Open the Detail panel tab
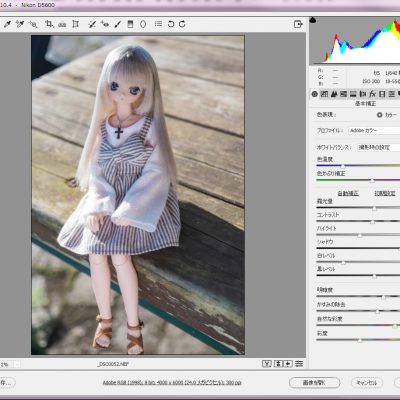 click(334, 94)
